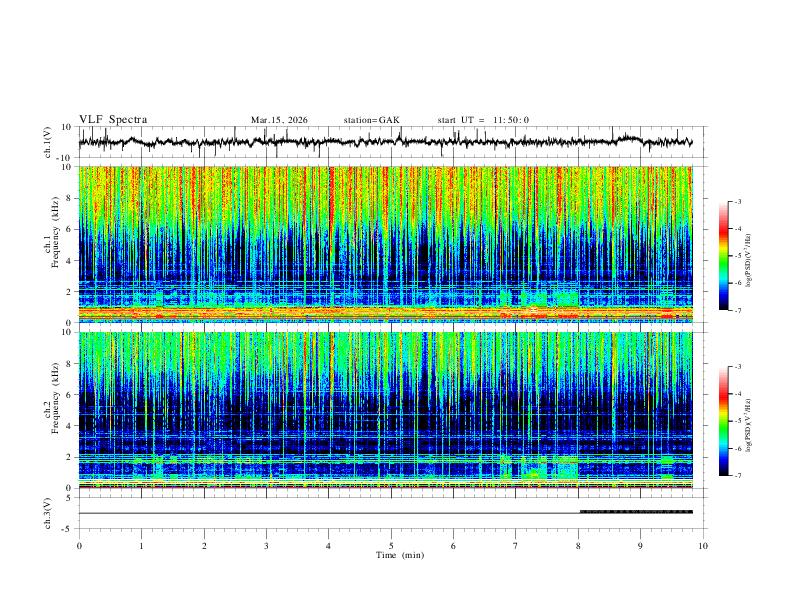Screen dimensions: 792x612
Task: Click the ch.1 colorbar log(PSD) label
Action: click(x=748, y=260)
